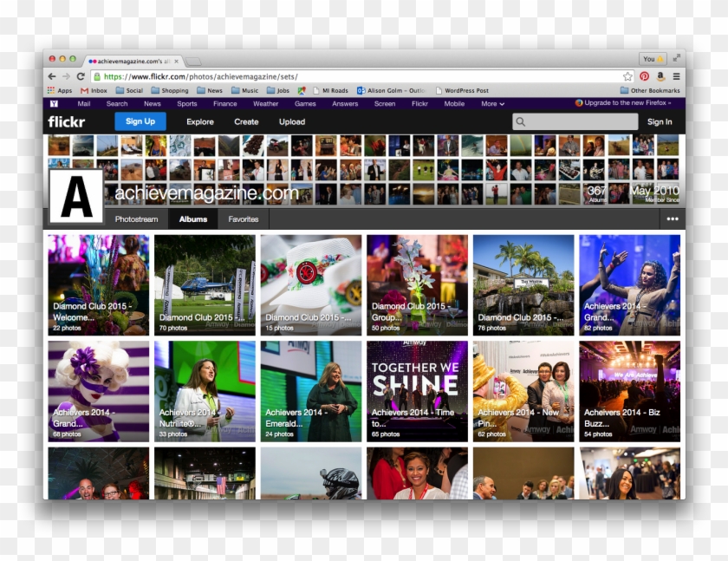Open the Shopping bookmarks folder
This screenshot has width=728, height=561.
coord(170,90)
